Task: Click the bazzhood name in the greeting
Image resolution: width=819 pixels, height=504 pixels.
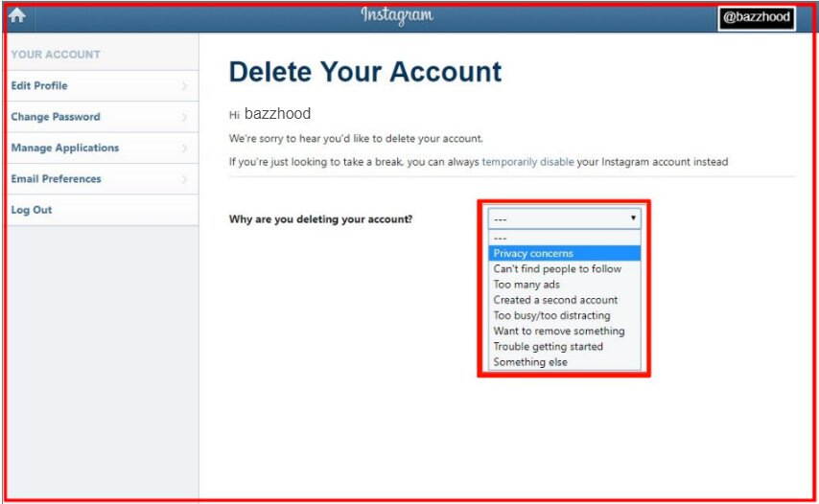Action: point(277,114)
